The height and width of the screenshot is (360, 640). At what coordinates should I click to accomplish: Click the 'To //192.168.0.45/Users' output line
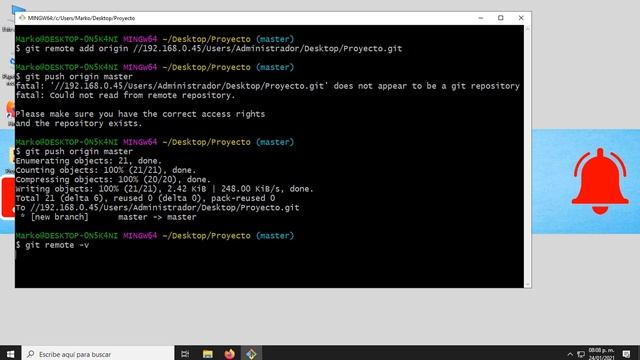click(157, 208)
